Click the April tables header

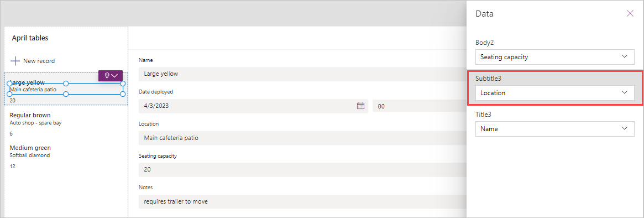(x=30, y=38)
